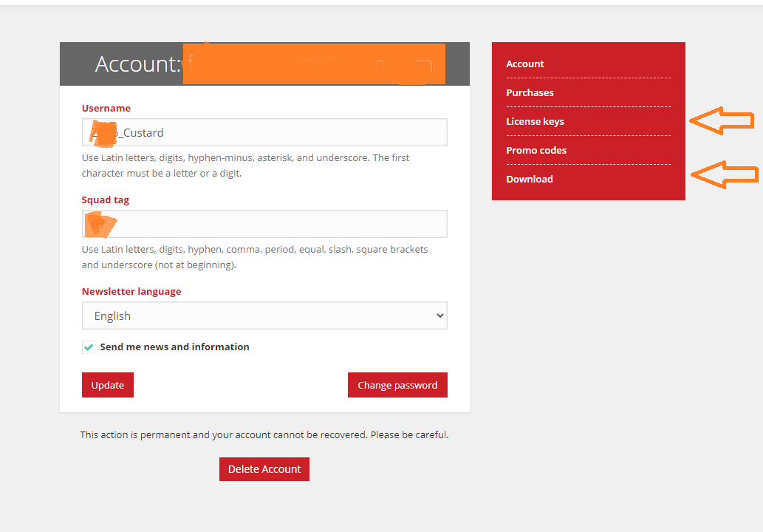Click the red Username field label
Screen dimensions: 763x532
pos(106,109)
